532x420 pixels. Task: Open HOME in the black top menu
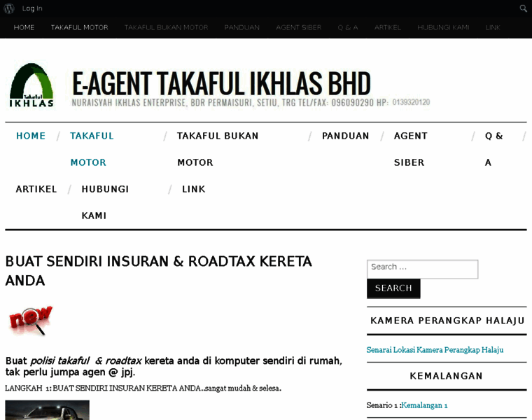[24, 27]
